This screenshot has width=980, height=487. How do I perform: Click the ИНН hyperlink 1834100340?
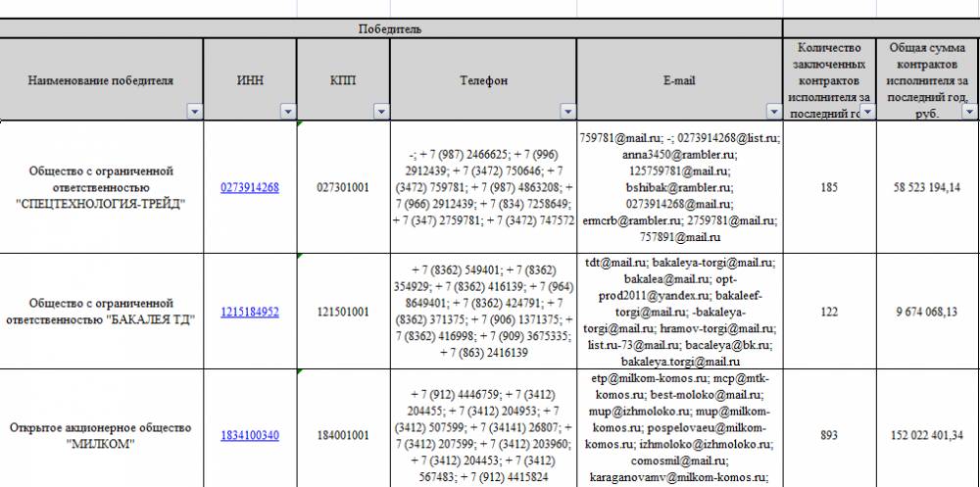pyautogui.click(x=250, y=435)
